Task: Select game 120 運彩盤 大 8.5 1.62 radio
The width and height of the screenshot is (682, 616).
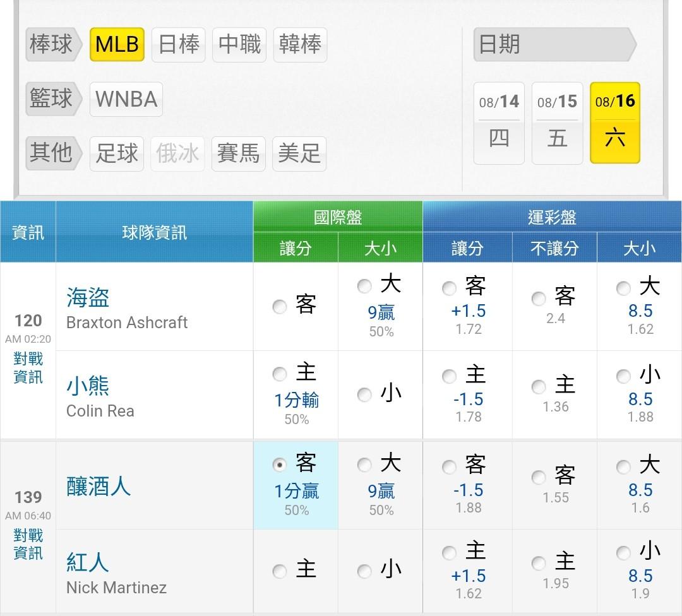Action: [624, 288]
